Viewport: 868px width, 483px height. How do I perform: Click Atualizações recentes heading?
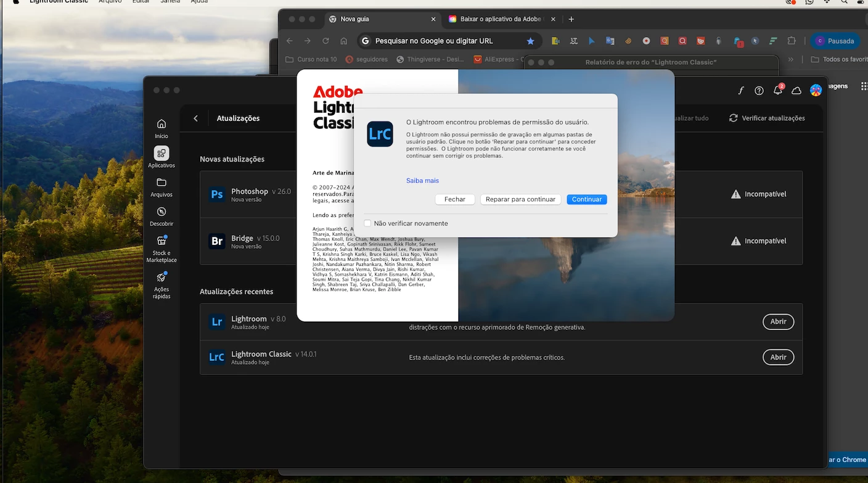pos(236,292)
